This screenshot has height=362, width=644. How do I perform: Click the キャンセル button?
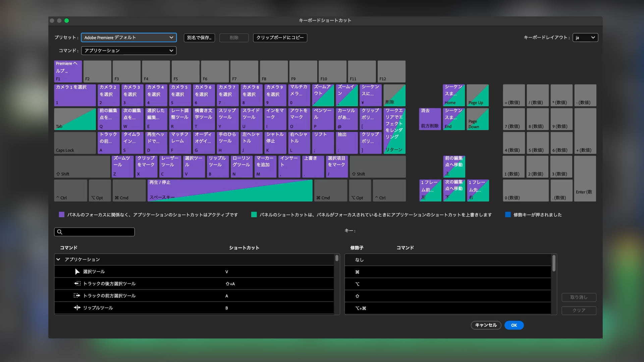[x=486, y=325]
